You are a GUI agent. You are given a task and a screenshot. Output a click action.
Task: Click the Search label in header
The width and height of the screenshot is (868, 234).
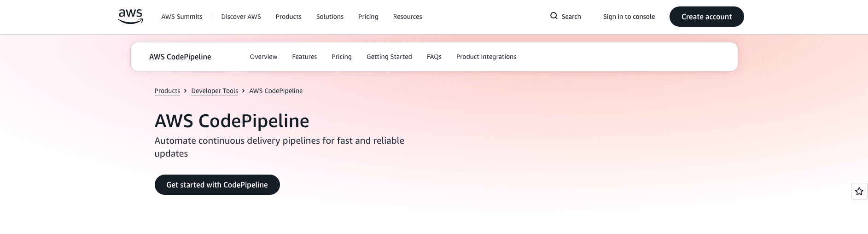pyautogui.click(x=571, y=17)
